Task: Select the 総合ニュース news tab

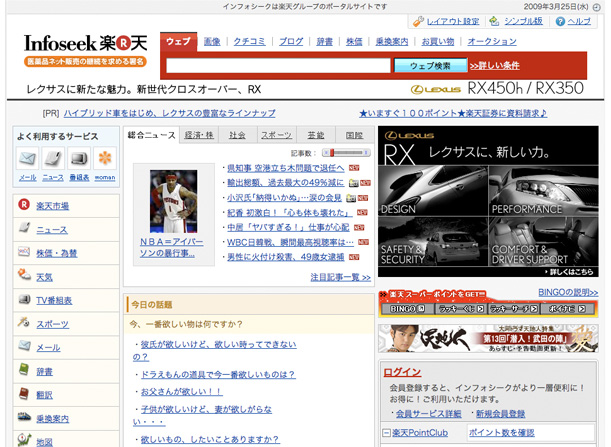Action: pos(152,135)
